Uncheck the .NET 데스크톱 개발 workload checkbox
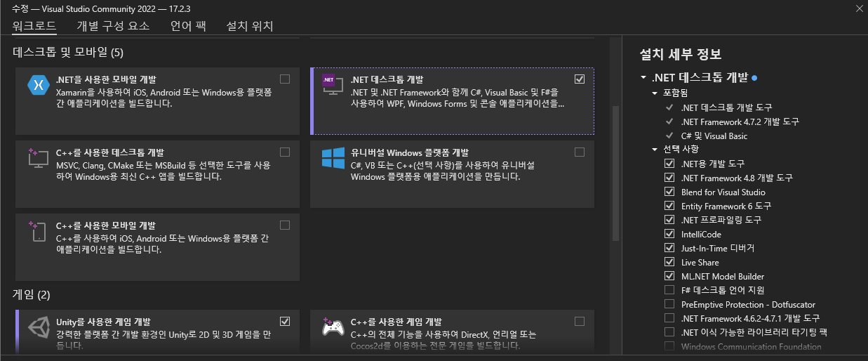This screenshot has height=361, width=868. click(x=580, y=79)
